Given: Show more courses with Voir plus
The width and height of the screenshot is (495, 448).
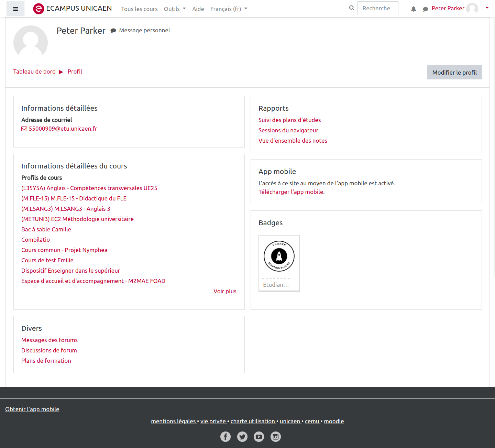Looking at the screenshot, I should point(225,291).
